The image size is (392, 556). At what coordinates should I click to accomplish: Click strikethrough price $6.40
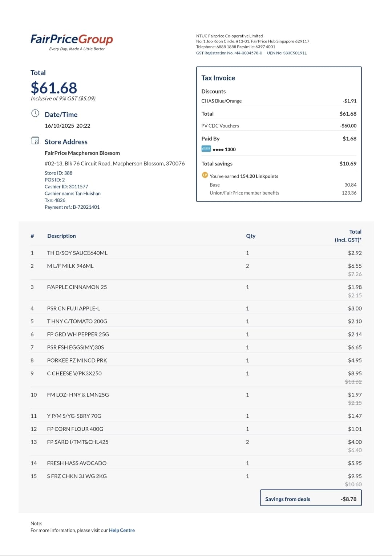(355, 450)
